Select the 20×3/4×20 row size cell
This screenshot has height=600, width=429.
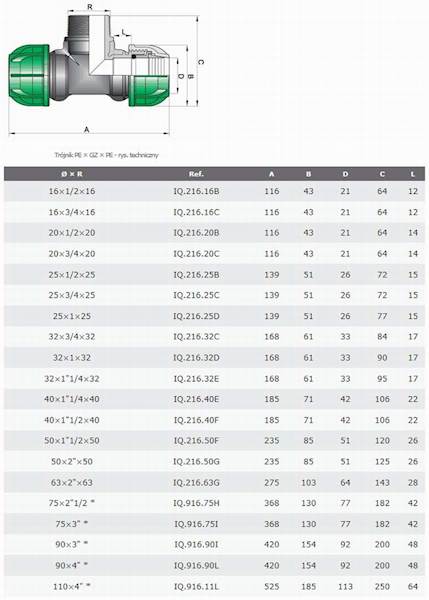(x=72, y=254)
